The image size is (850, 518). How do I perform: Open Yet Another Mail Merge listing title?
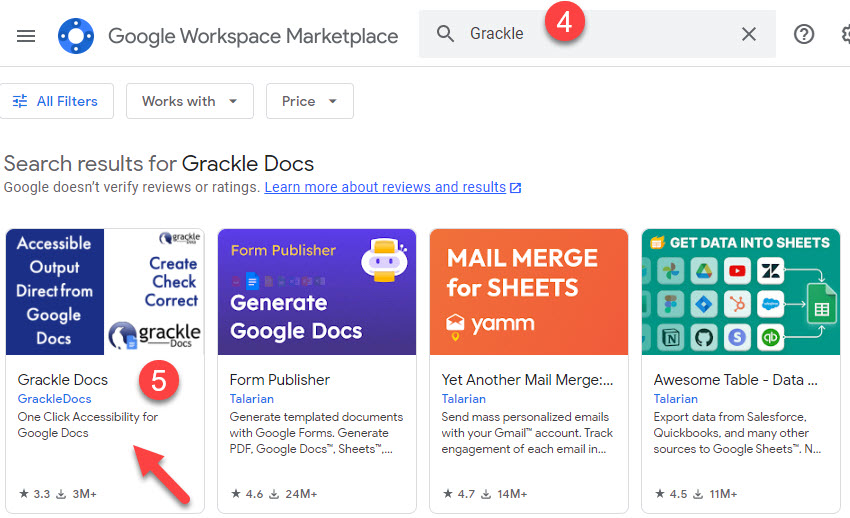528,380
